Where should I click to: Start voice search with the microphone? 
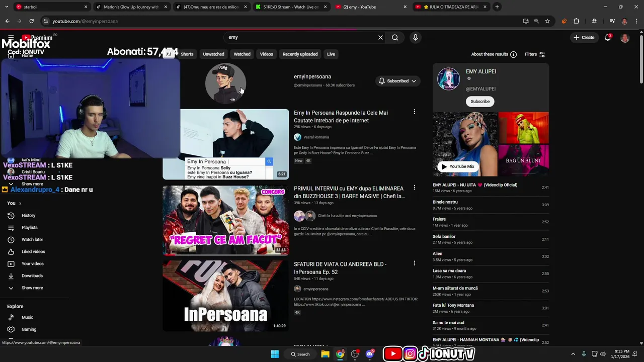point(415,37)
